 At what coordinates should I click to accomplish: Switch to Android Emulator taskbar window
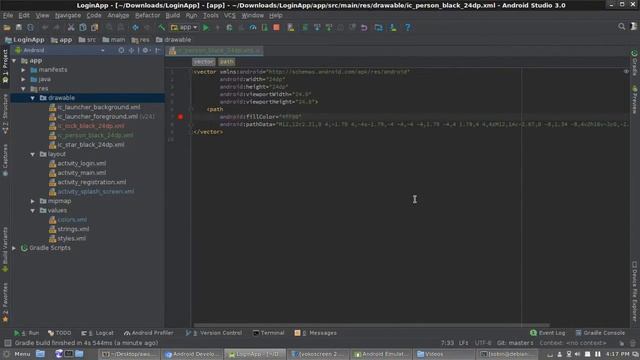click(381, 354)
